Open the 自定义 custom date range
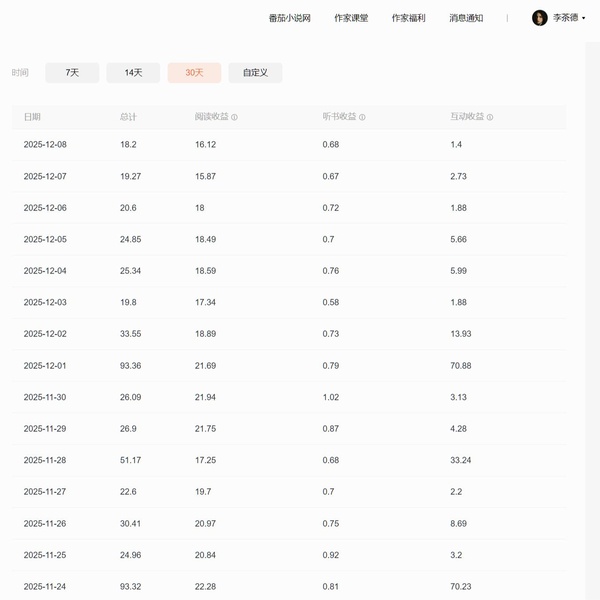 [x=255, y=73]
